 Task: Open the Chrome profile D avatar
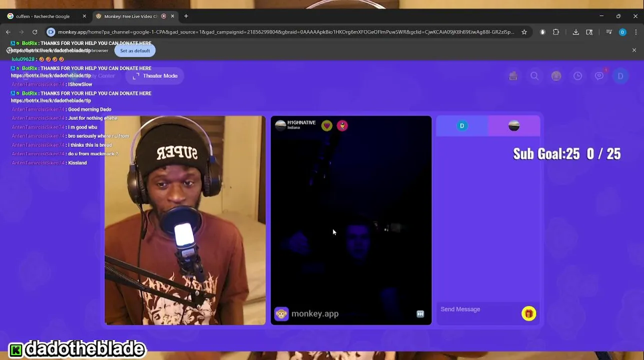622,32
